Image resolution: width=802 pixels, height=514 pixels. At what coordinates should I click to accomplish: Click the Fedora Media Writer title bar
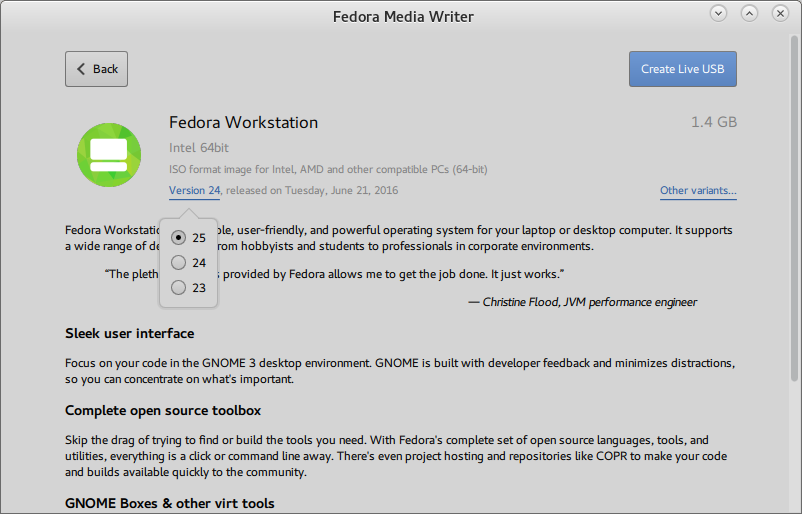click(402, 16)
